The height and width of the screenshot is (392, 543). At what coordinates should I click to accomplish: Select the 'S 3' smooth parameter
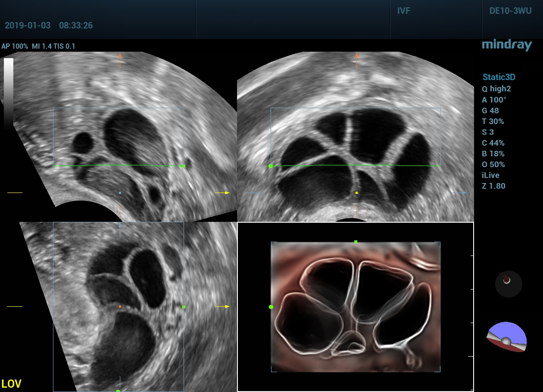click(x=488, y=132)
